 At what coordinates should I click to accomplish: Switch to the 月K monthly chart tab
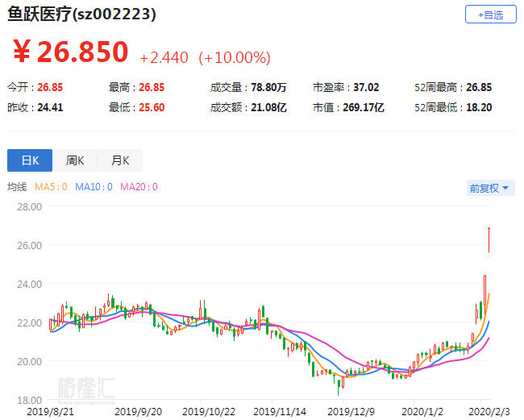(120, 160)
